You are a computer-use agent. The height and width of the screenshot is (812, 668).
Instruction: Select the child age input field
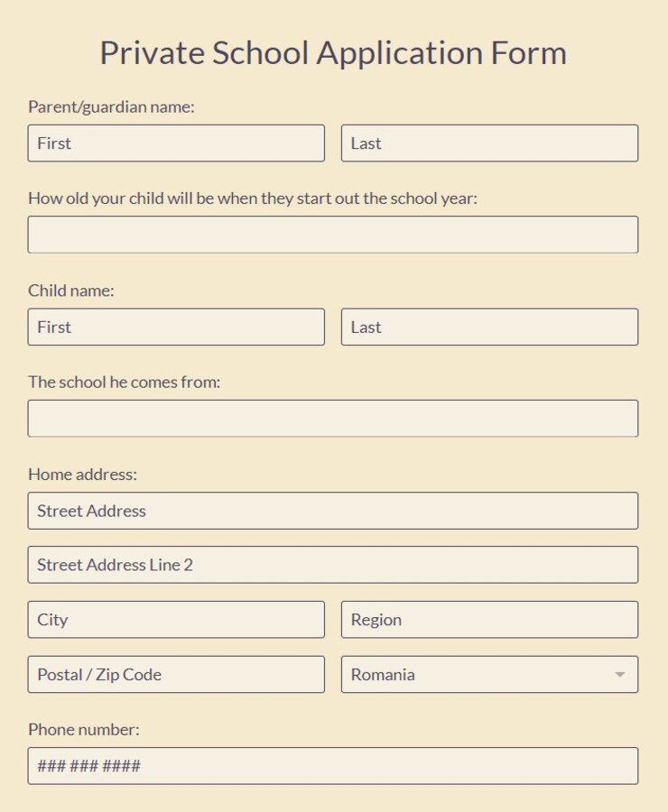pyautogui.click(x=332, y=234)
